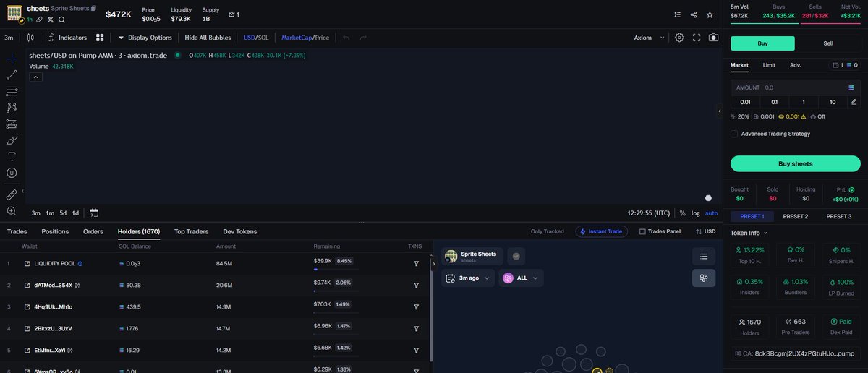
Task: Switch to the Sell side button
Action: coord(828,43)
